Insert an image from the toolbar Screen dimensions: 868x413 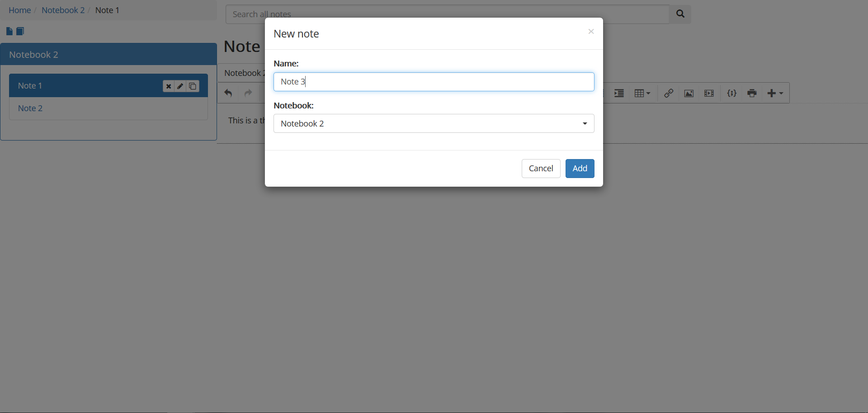click(689, 93)
